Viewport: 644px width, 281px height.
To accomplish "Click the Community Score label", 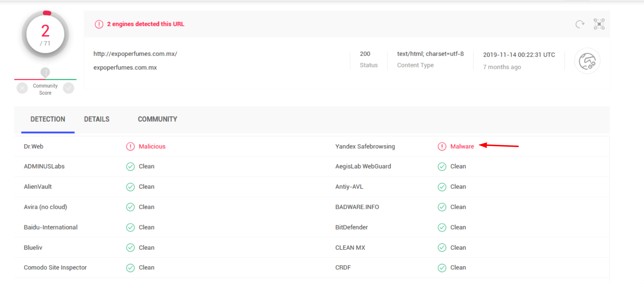I will click(x=45, y=89).
